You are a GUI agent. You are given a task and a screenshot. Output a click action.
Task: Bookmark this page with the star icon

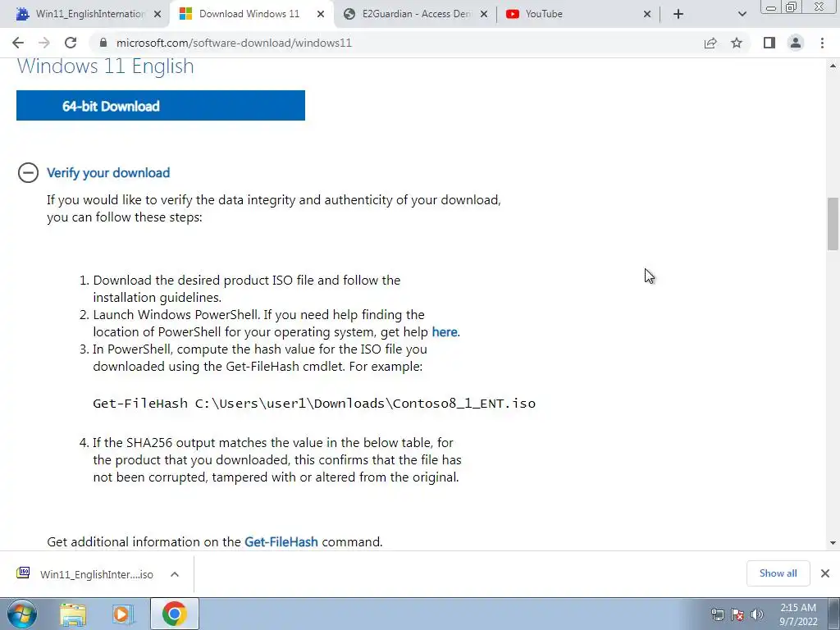click(737, 43)
